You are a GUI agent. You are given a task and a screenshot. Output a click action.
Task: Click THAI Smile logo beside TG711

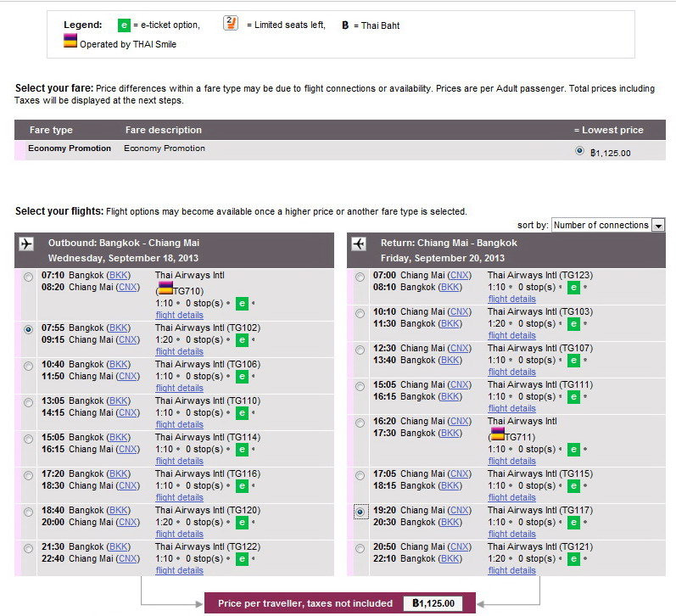click(498, 434)
